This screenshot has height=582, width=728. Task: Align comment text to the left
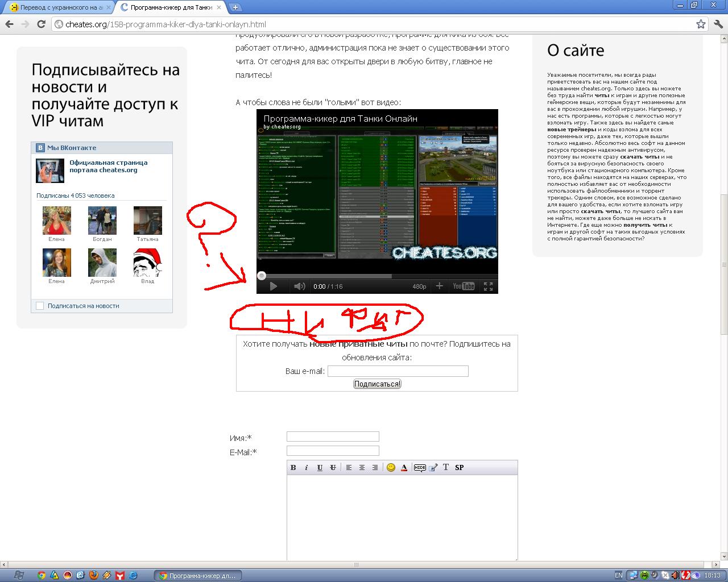point(349,467)
